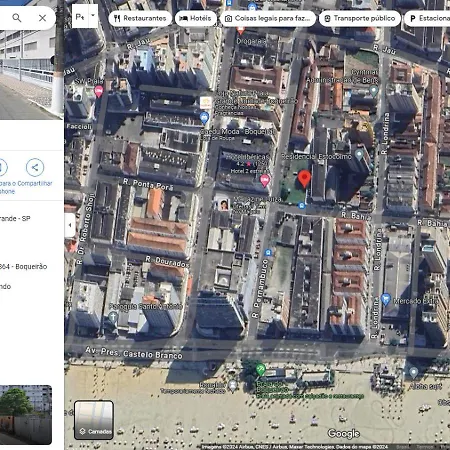
Task: Click the orange shop marker near Caedu Moda
Action: coord(206,103)
